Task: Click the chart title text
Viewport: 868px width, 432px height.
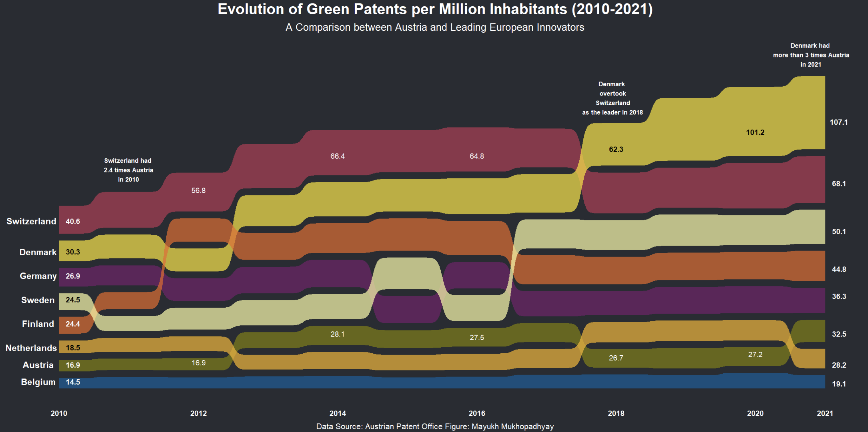Action: pyautogui.click(x=435, y=10)
